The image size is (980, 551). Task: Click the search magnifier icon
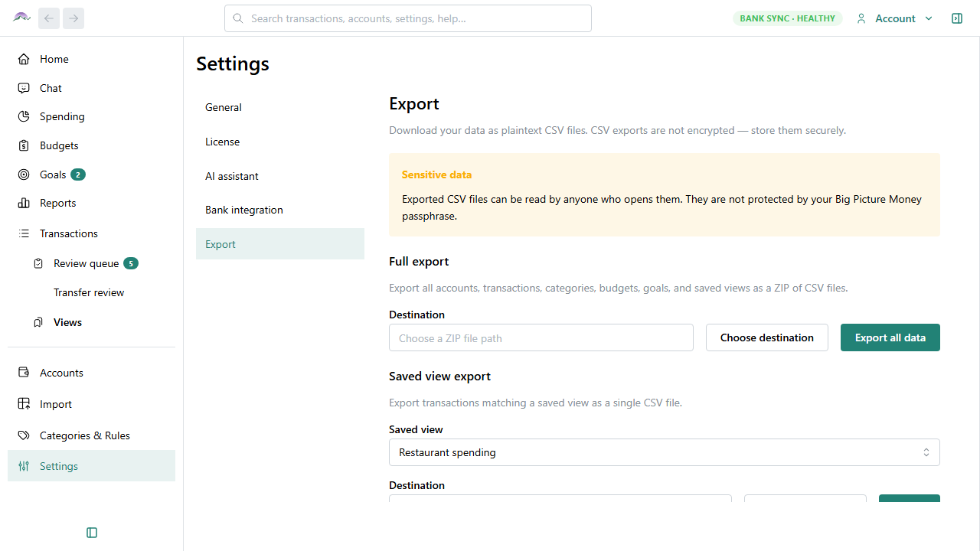(x=238, y=18)
